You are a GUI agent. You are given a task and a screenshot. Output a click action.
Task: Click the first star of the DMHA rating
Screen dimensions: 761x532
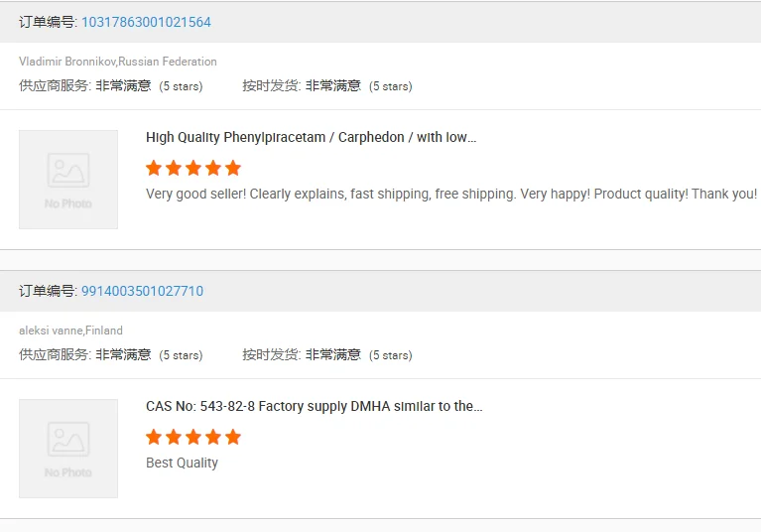[154, 437]
